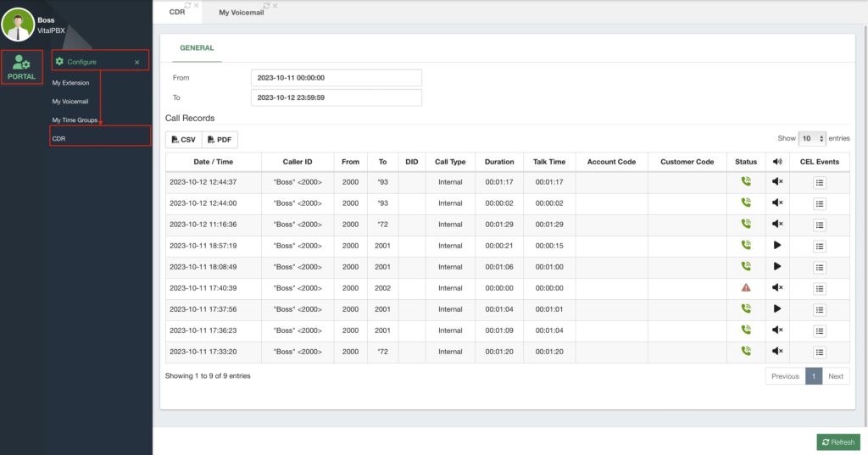This screenshot has height=455, width=868.
Task: Play recording for the 17:37:56 call
Action: (x=776, y=309)
